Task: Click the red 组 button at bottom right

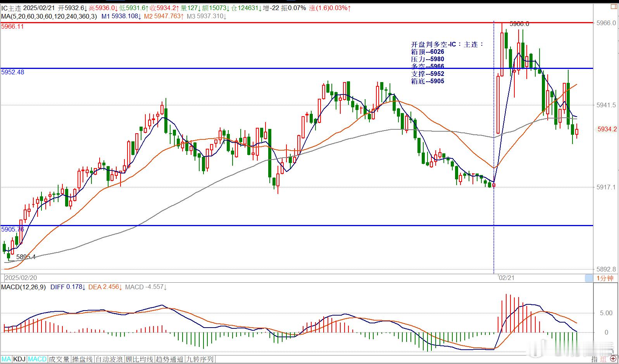Action: click(x=603, y=360)
